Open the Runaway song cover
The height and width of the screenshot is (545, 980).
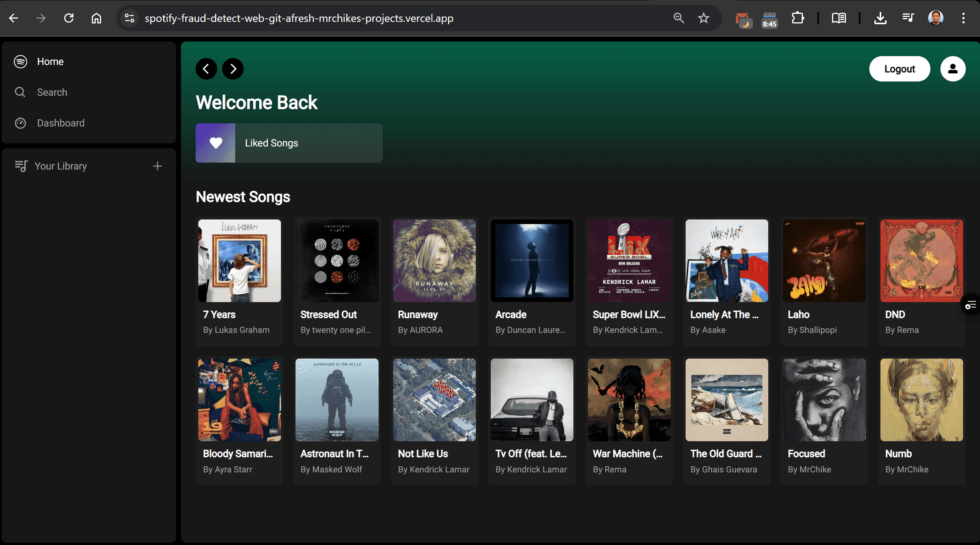pos(434,261)
